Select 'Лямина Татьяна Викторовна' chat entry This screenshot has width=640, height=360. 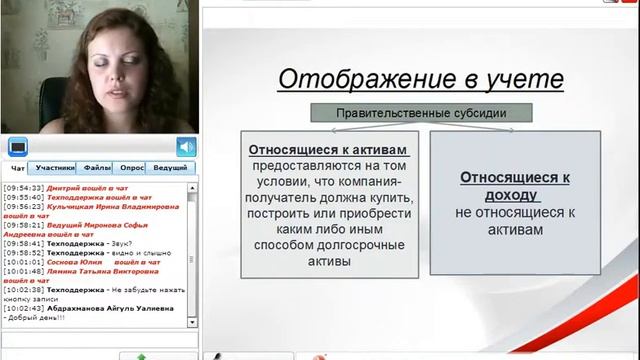coord(81,276)
